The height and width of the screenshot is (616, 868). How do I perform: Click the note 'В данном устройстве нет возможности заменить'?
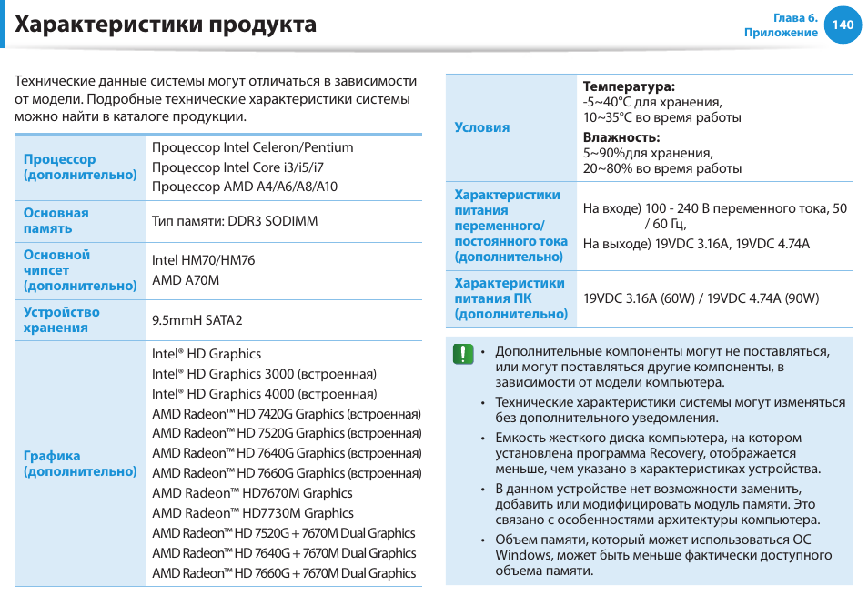click(x=658, y=504)
